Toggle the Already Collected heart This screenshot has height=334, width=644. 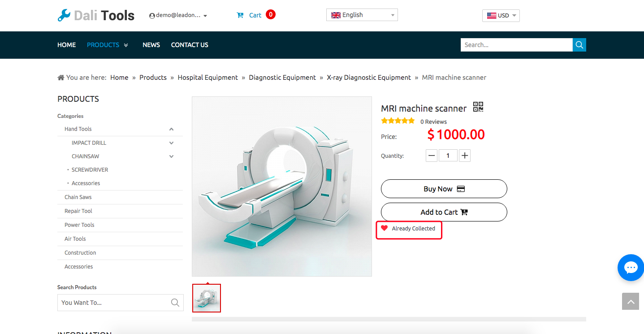[384, 228]
